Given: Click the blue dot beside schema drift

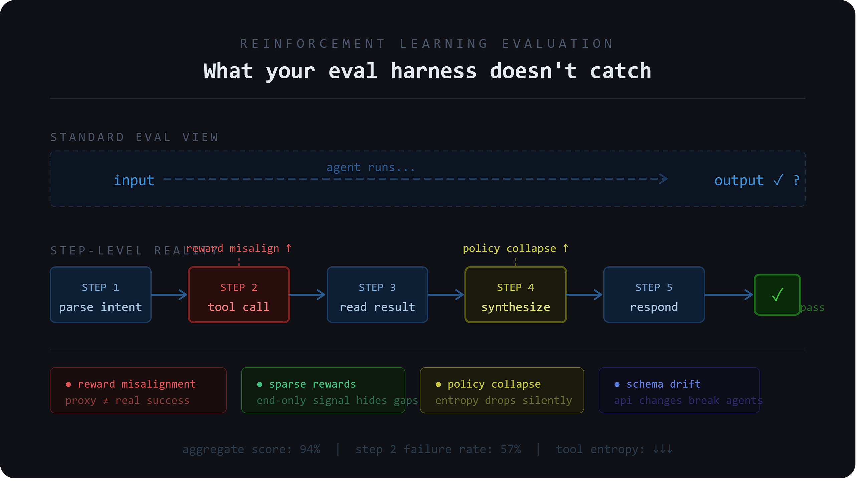Looking at the screenshot, I should (617, 384).
